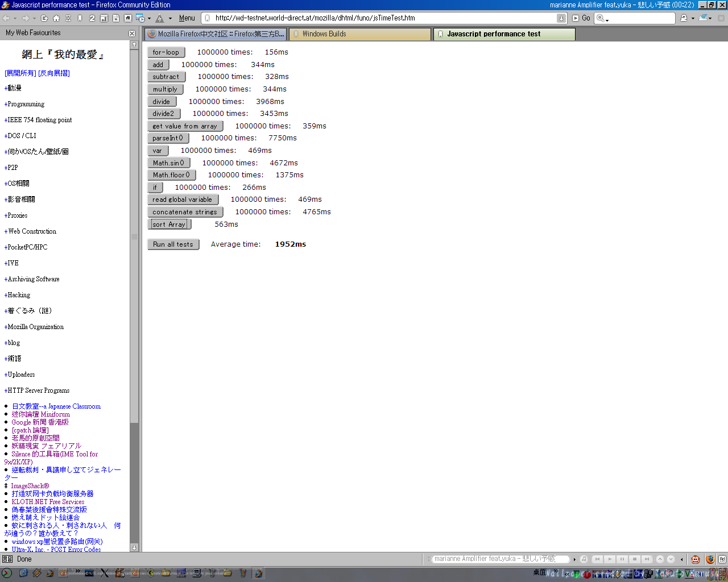This screenshot has width=728, height=582.
Task: Click the Home toolbar icon
Action: (x=56, y=18)
